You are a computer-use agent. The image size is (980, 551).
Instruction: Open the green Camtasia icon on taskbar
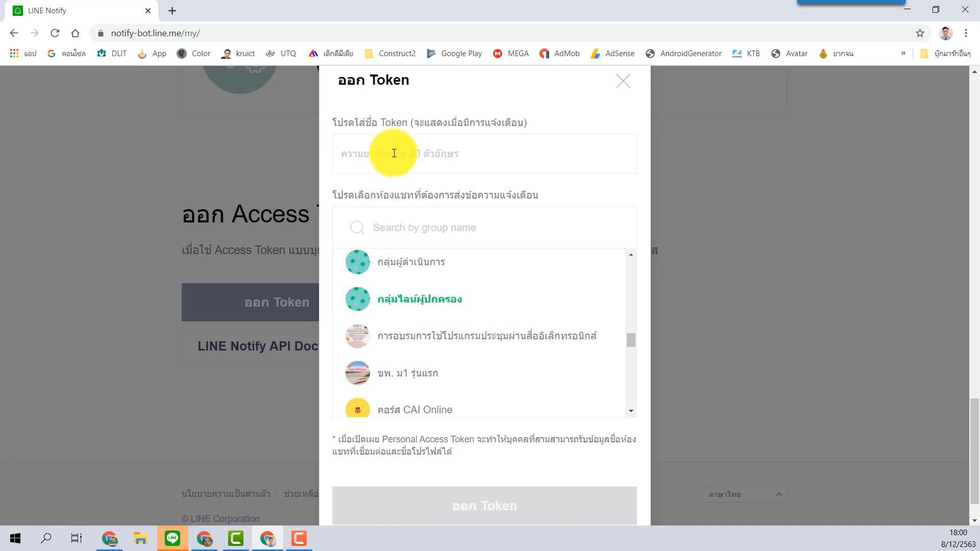(236, 538)
